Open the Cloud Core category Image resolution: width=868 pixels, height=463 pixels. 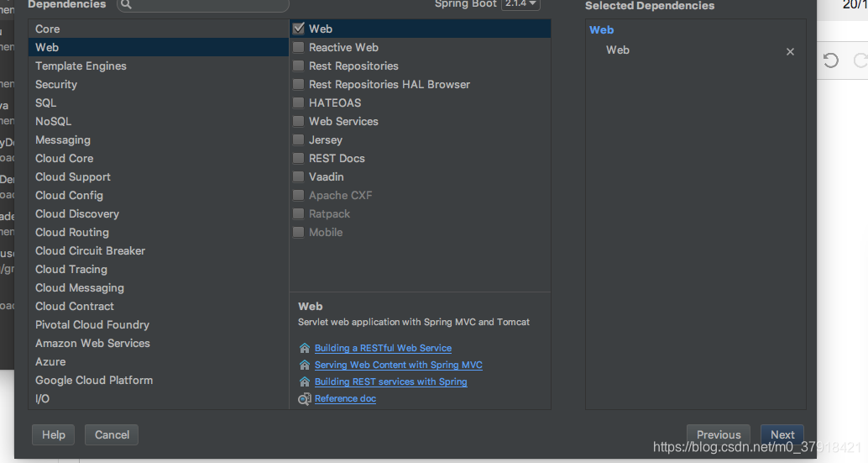[x=159, y=158]
